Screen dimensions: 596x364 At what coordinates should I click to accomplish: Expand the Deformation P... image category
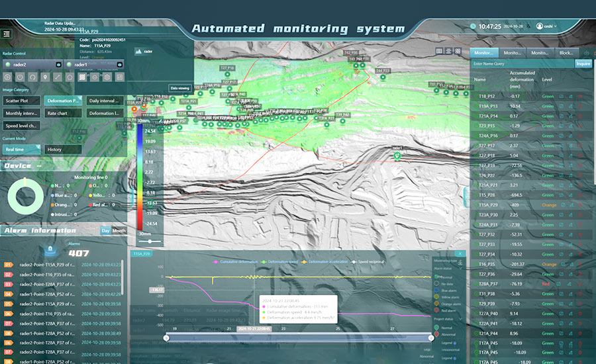pos(63,101)
